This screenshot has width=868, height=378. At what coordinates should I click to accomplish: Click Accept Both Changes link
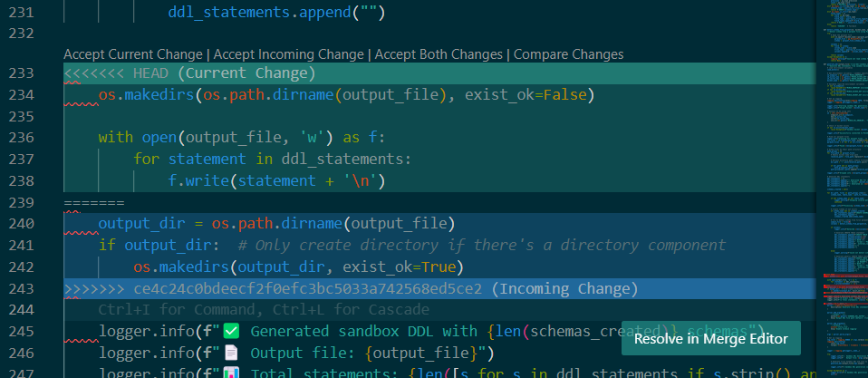point(439,54)
